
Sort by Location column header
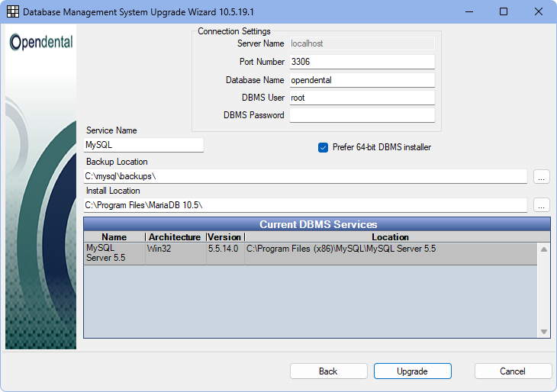(x=391, y=237)
